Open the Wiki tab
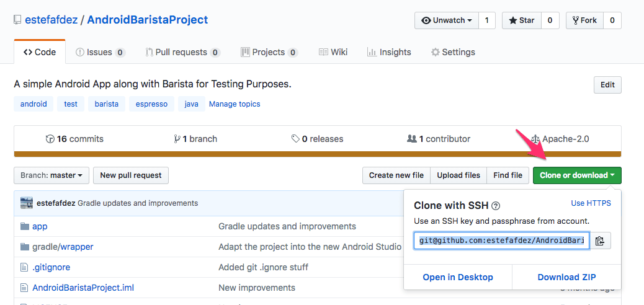Image resolution: width=644 pixels, height=305 pixels. pos(333,52)
